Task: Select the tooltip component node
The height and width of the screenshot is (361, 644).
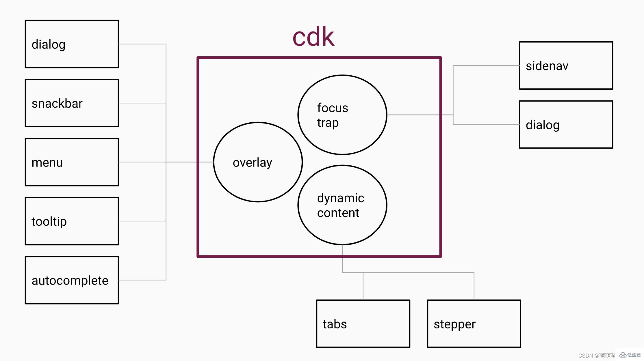Action: [72, 221]
